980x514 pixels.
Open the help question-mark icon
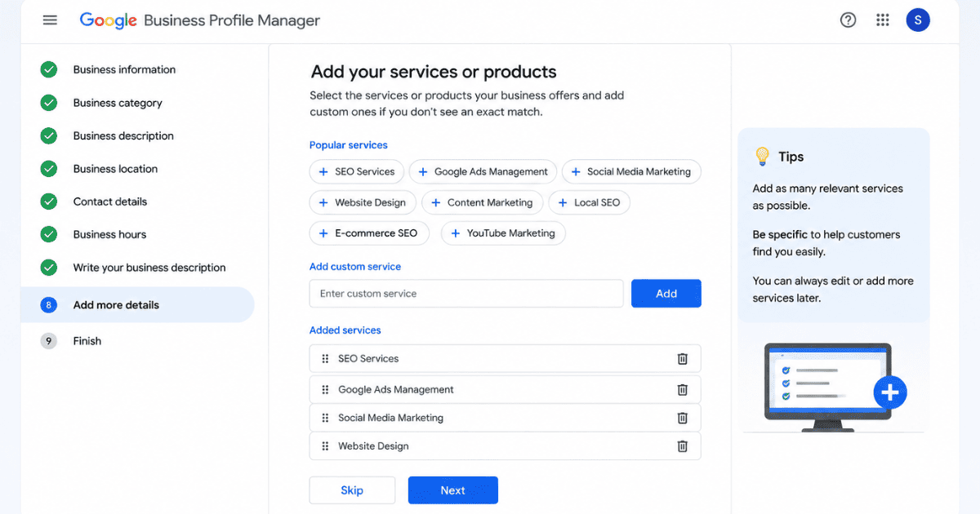point(849,20)
